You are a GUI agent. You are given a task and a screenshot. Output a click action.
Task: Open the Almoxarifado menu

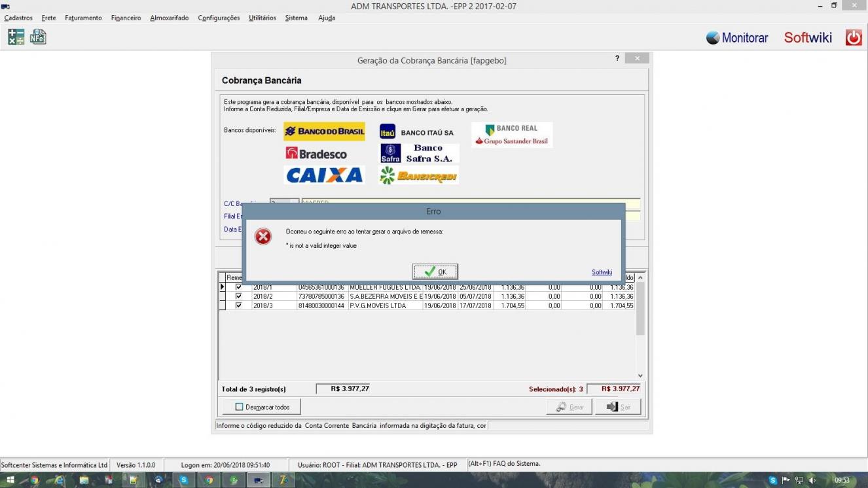click(x=170, y=18)
